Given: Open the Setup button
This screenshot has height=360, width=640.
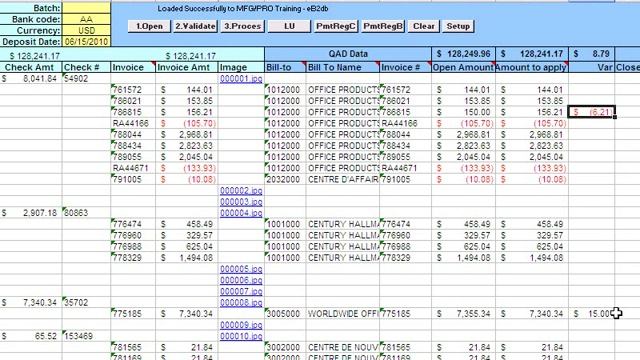Looking at the screenshot, I should (458, 26).
